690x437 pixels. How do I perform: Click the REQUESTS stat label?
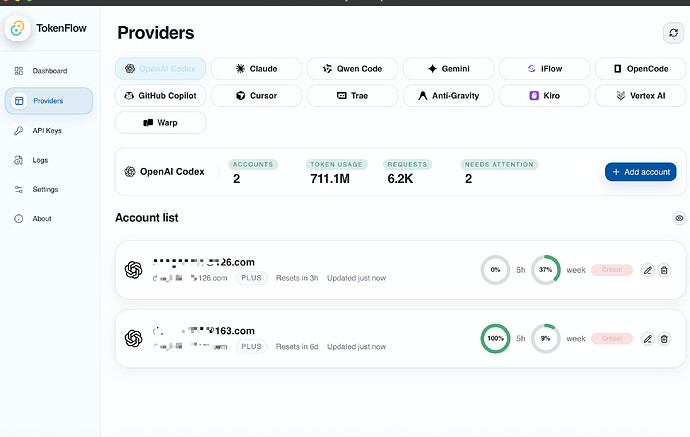[x=407, y=165]
